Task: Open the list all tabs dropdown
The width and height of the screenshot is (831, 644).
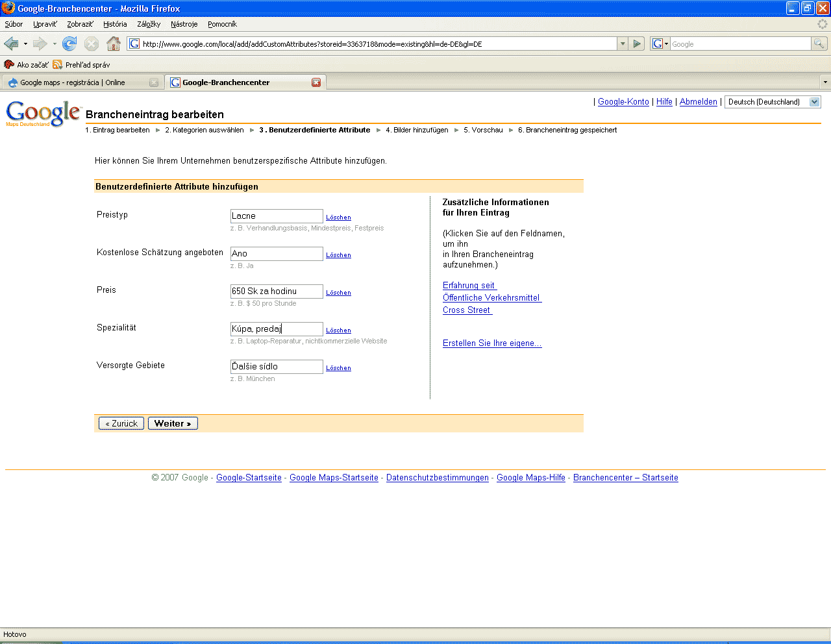Action: 825,82
